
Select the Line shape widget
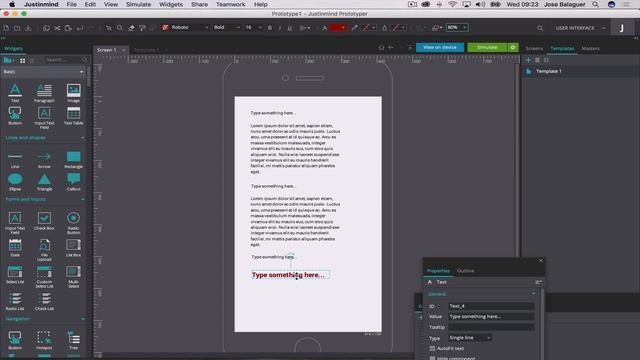(15, 160)
